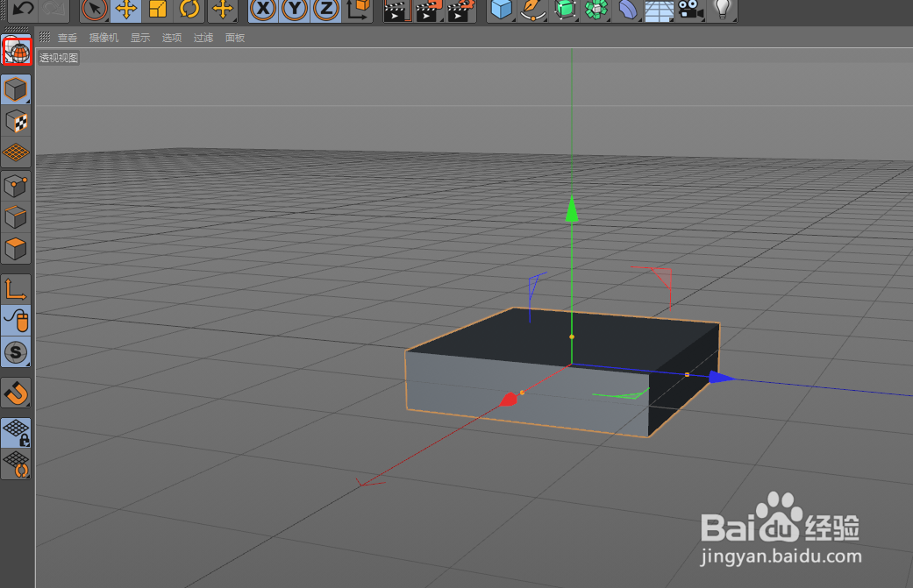Screen dimensions: 913x588
Task: Click the green Y axis arrow
Action: [x=572, y=209]
